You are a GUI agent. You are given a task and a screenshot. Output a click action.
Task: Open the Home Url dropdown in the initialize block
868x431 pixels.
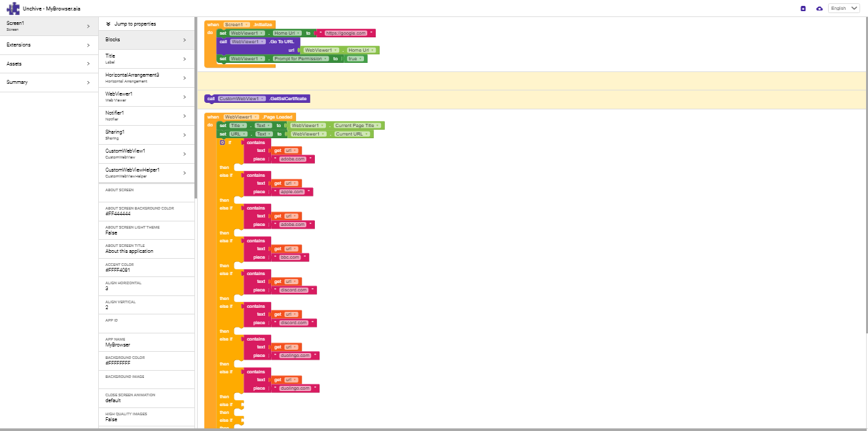(299, 33)
